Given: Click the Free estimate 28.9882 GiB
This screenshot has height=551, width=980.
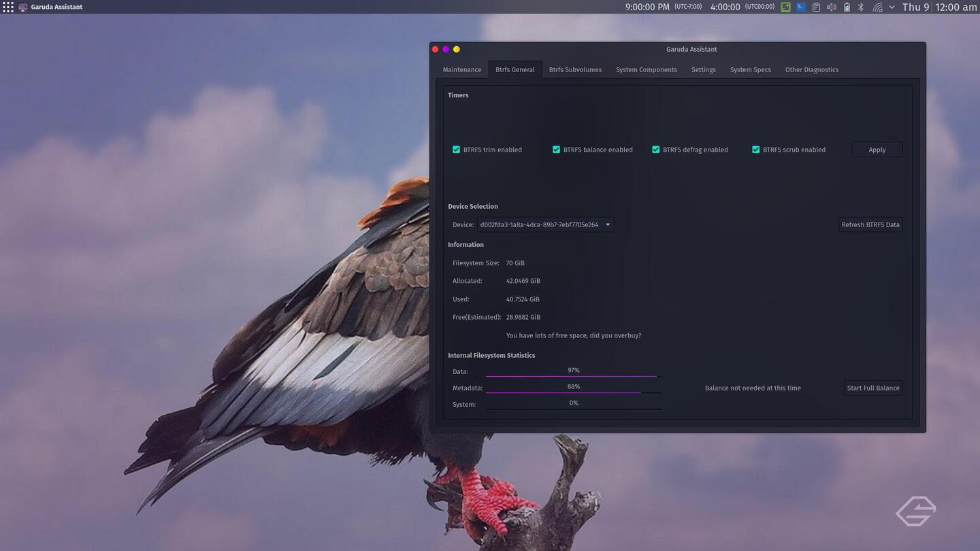Looking at the screenshot, I should click(523, 317).
